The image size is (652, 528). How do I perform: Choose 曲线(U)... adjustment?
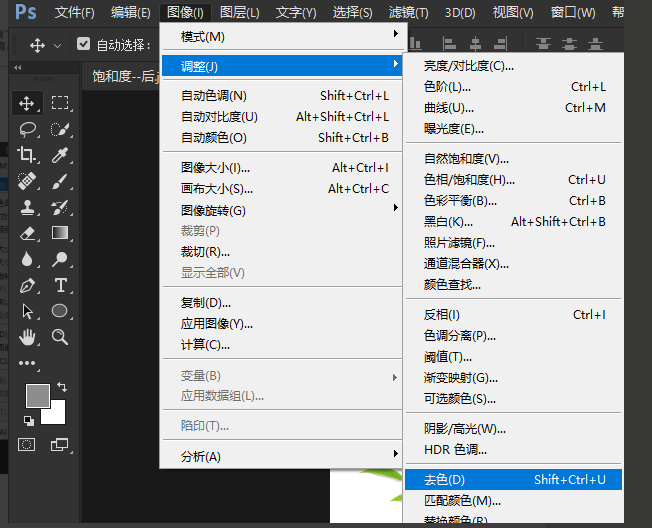pos(513,108)
